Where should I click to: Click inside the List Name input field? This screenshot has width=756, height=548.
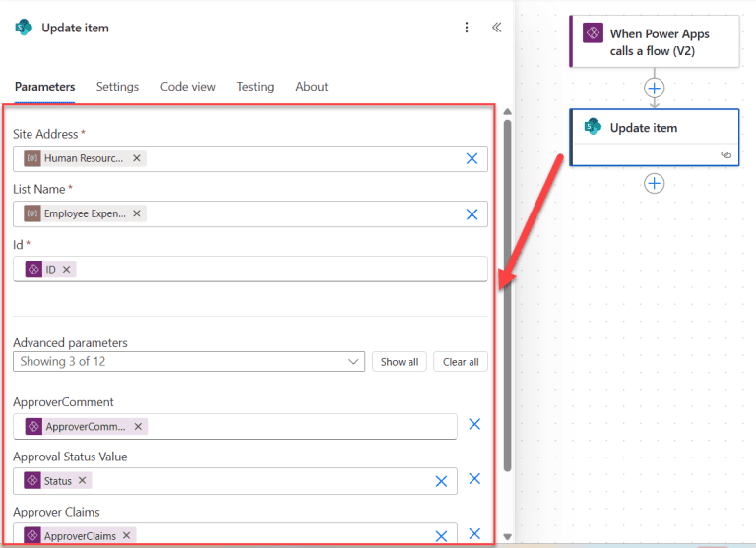click(x=250, y=214)
